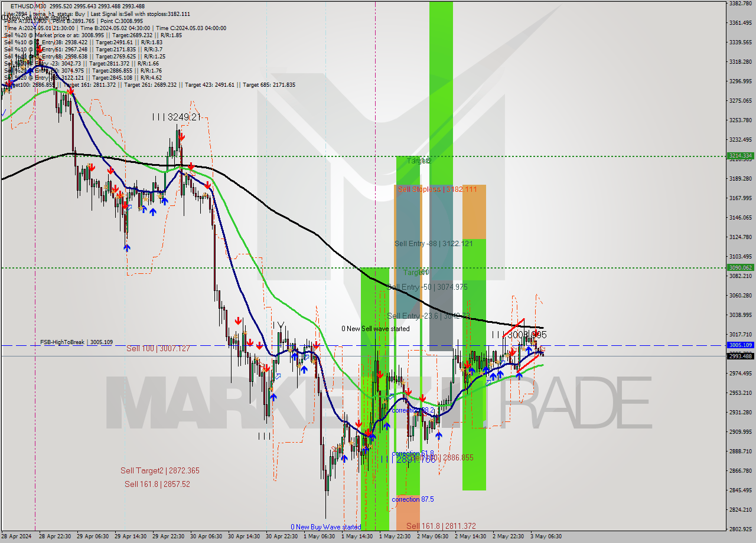Viewport: 756px width, 543px height.
Task: Click the 'Sell Target2 | 2872.365' label
Action: (x=159, y=470)
